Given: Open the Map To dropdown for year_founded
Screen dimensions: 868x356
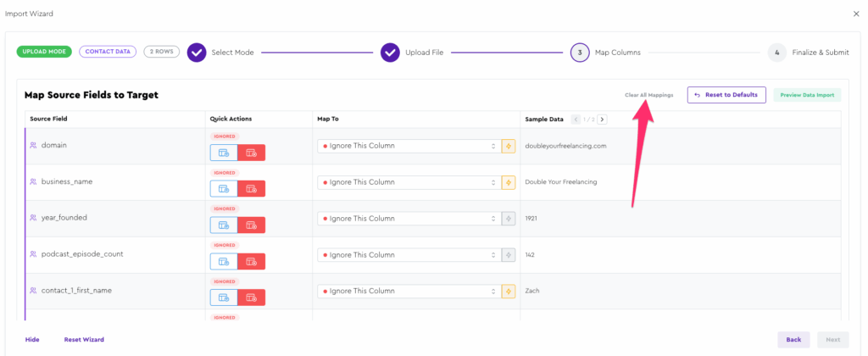Looking at the screenshot, I should (x=409, y=218).
